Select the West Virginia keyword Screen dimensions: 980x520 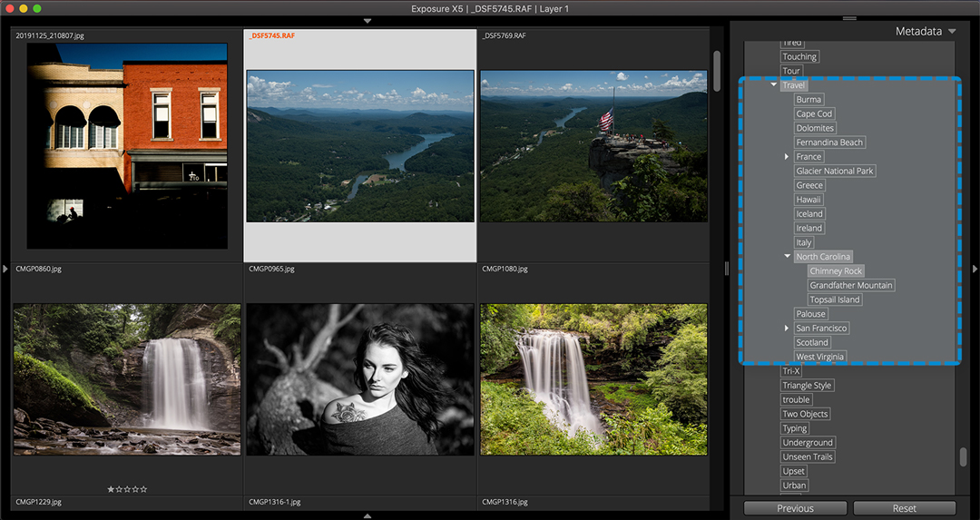[x=820, y=357]
